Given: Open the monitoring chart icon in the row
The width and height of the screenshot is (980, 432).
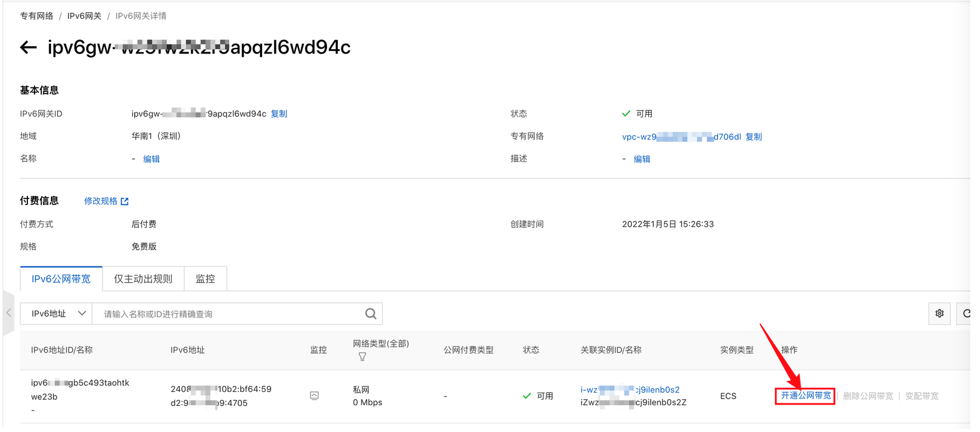Looking at the screenshot, I should tap(314, 396).
